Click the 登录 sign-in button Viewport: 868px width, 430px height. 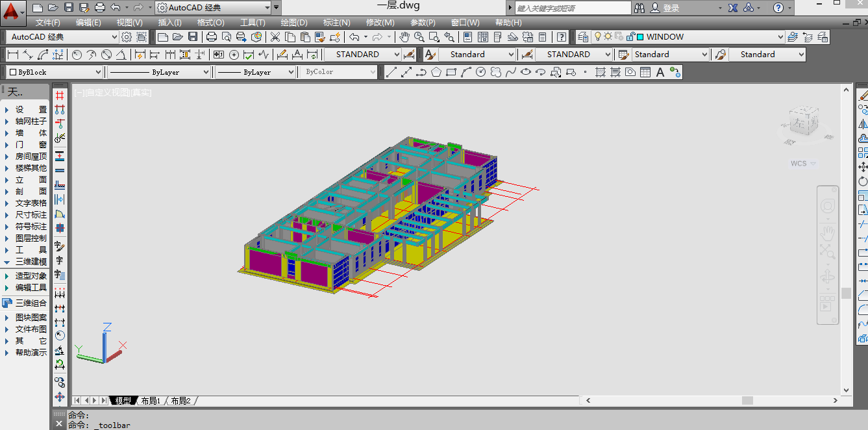pos(671,8)
